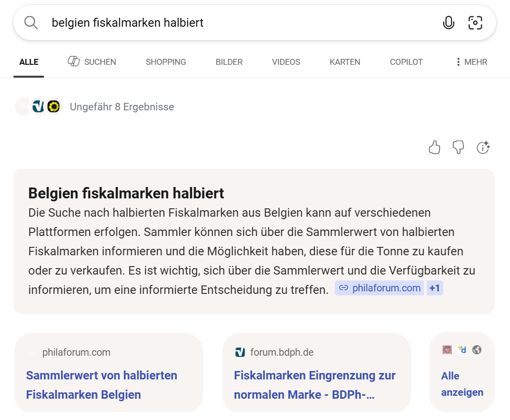Open Fiskalmarken Eingrenzung zur normalen Marke link
Image resolution: width=510 pixels, height=420 pixels.
pyautogui.click(x=314, y=385)
